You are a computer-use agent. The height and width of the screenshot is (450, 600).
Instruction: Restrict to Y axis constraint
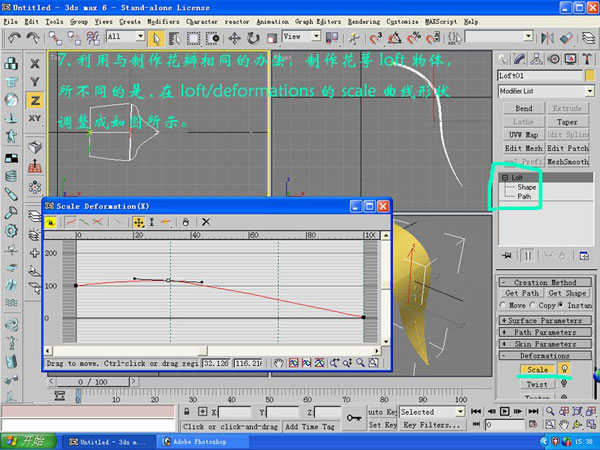click(x=34, y=82)
